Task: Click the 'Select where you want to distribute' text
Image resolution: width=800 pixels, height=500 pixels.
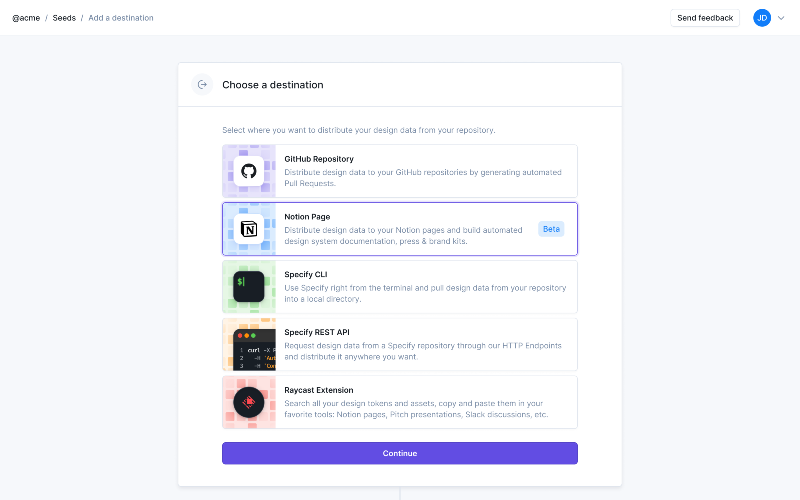Action: tap(359, 130)
